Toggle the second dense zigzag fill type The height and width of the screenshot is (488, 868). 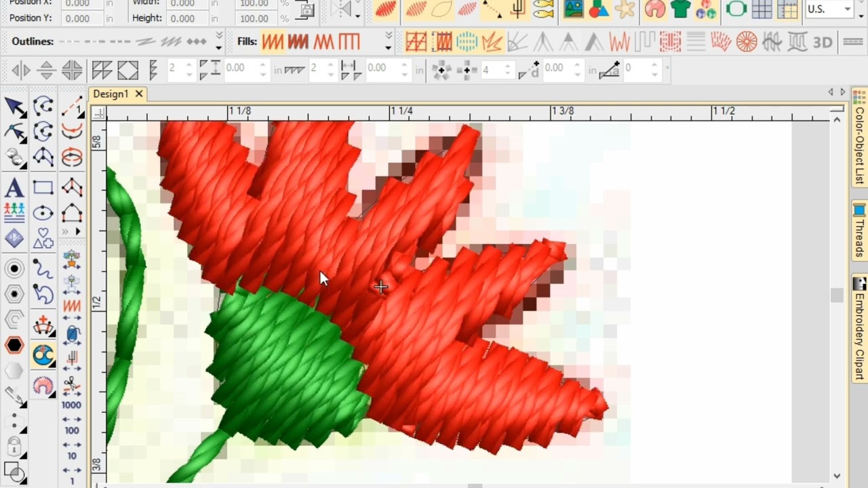298,42
